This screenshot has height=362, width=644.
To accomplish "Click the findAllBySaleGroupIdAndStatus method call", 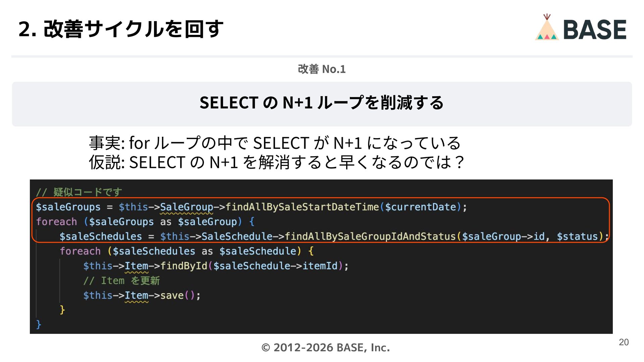I will 370,237.
